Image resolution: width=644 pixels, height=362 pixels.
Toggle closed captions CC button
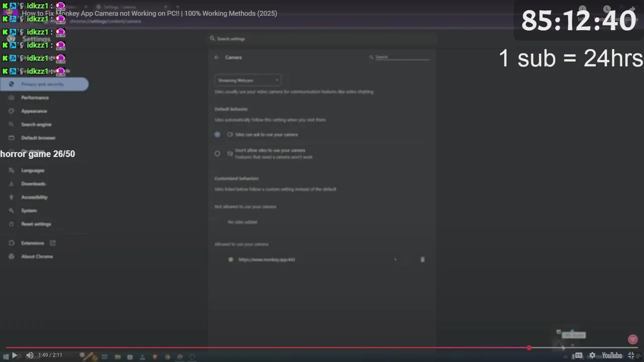coord(579,355)
